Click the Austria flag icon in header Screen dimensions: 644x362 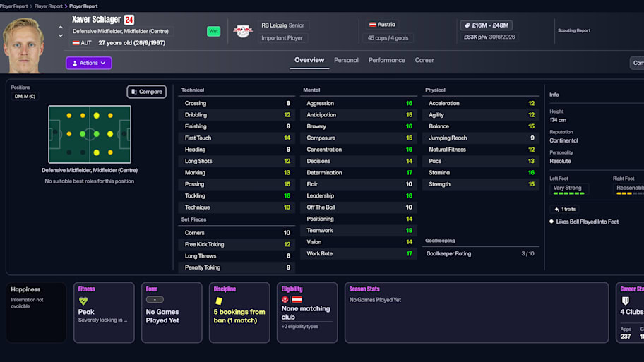pyautogui.click(x=373, y=25)
